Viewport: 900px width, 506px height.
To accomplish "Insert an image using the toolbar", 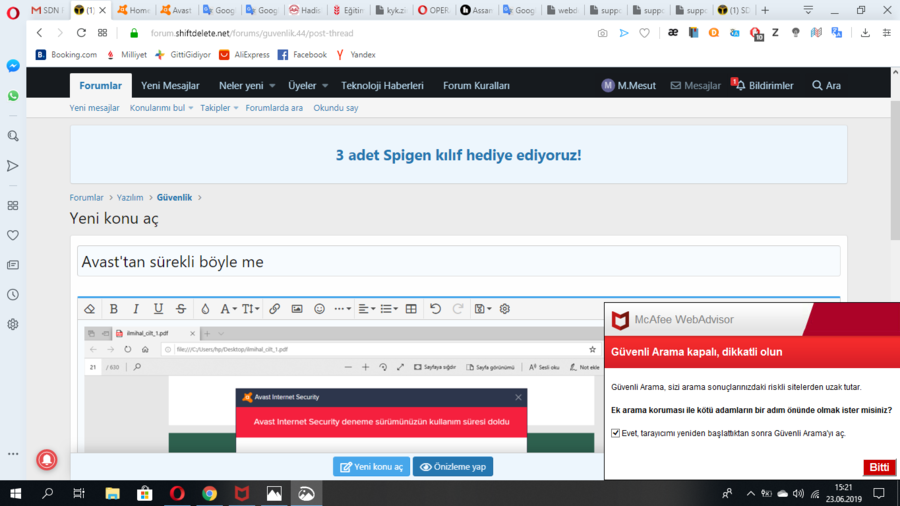I will (x=297, y=309).
